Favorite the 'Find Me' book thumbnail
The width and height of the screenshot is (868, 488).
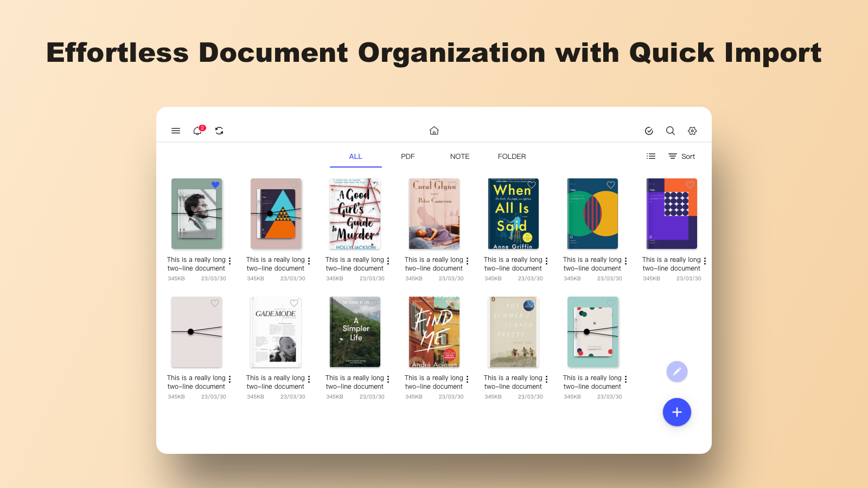coord(452,303)
